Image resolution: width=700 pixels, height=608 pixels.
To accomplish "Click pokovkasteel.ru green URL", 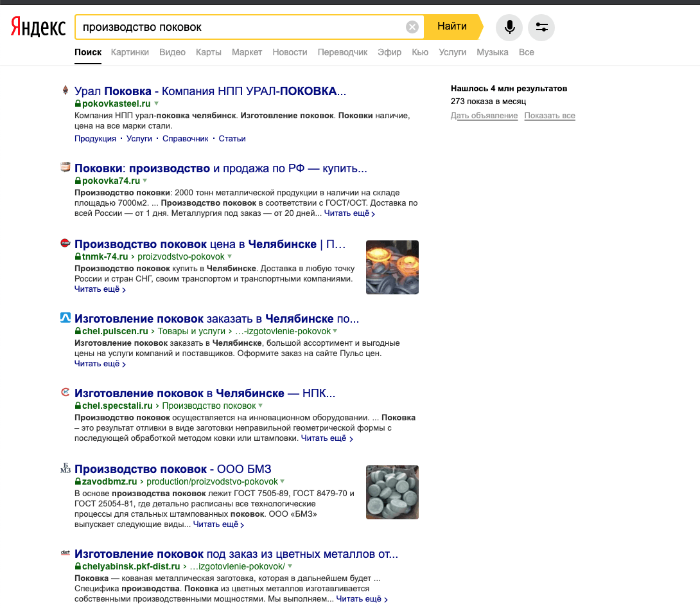I will click(116, 103).
